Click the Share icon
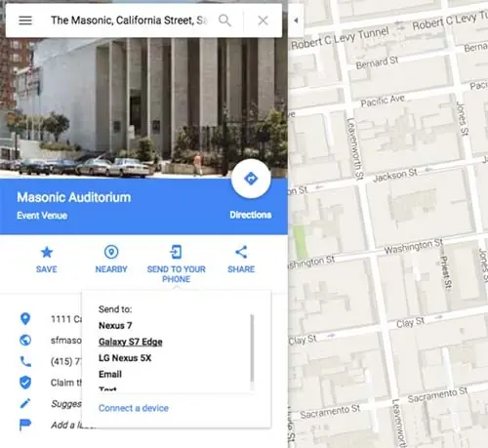488x448 pixels. pyautogui.click(x=241, y=252)
